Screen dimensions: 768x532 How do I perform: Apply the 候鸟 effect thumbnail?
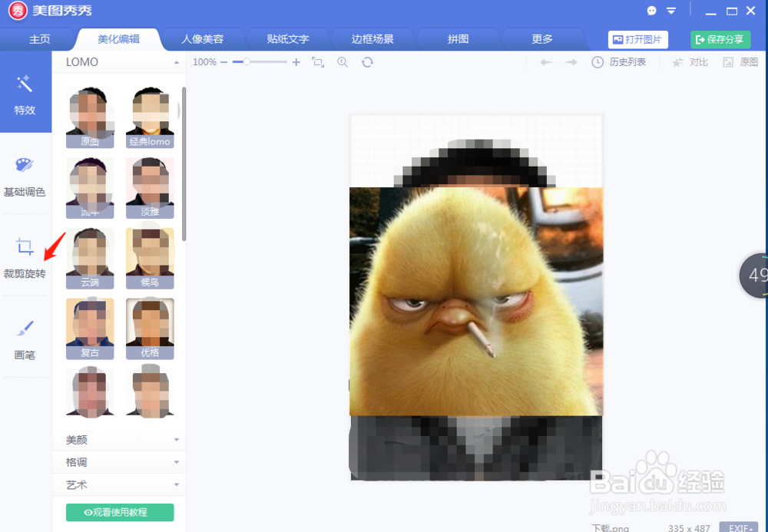tap(150, 259)
